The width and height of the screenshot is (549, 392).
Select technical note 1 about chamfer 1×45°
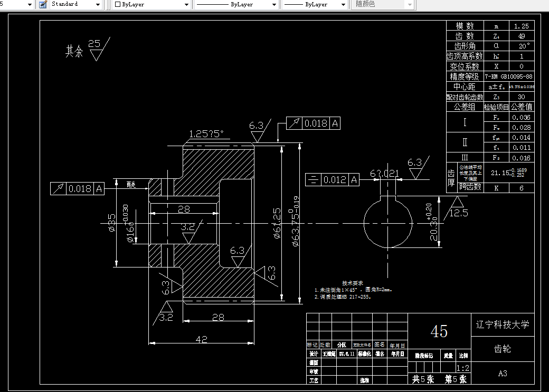tap(353, 290)
